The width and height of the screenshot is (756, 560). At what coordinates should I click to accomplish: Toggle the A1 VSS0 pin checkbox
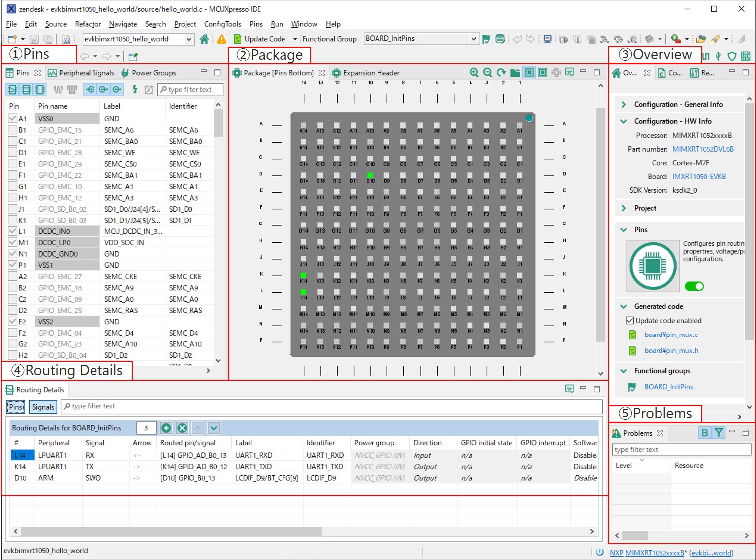(x=13, y=119)
